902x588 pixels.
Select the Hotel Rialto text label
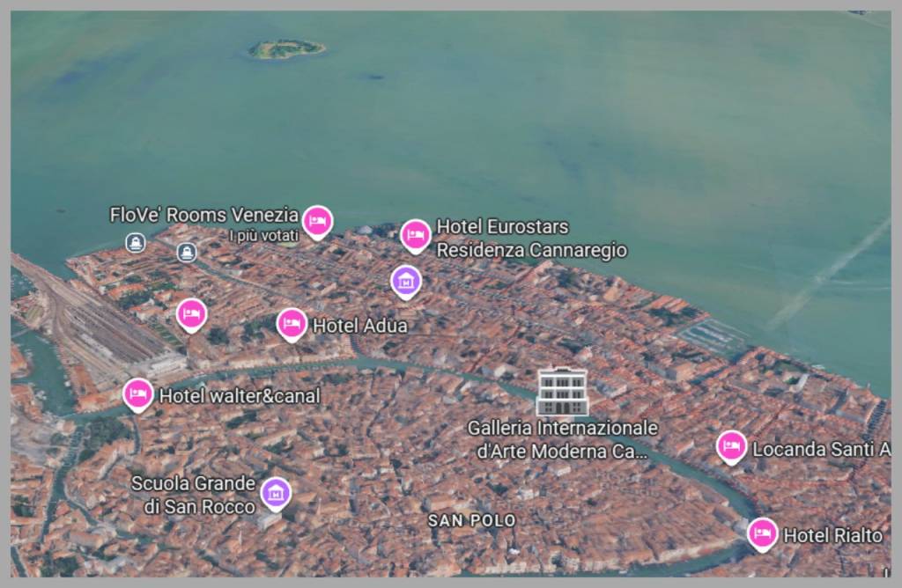tap(832, 535)
